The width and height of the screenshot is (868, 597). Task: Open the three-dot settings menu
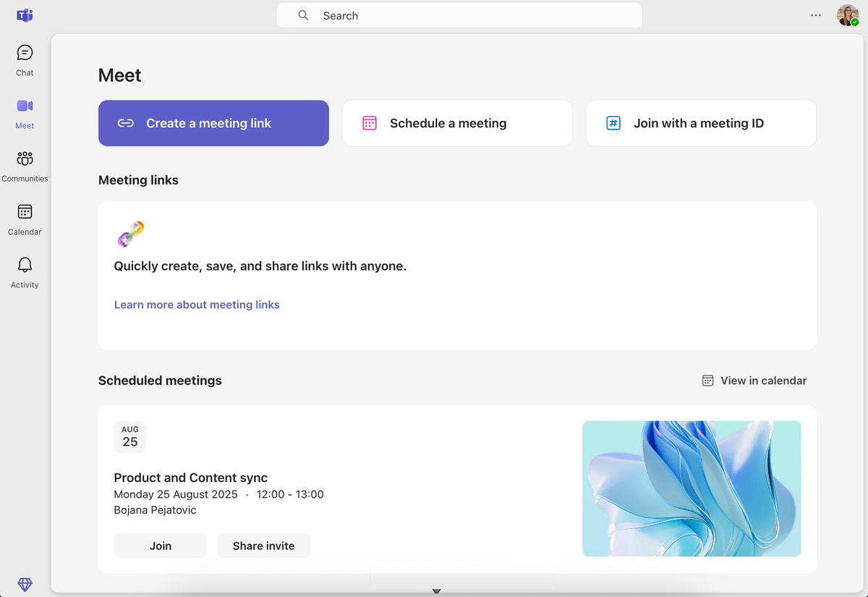point(816,15)
